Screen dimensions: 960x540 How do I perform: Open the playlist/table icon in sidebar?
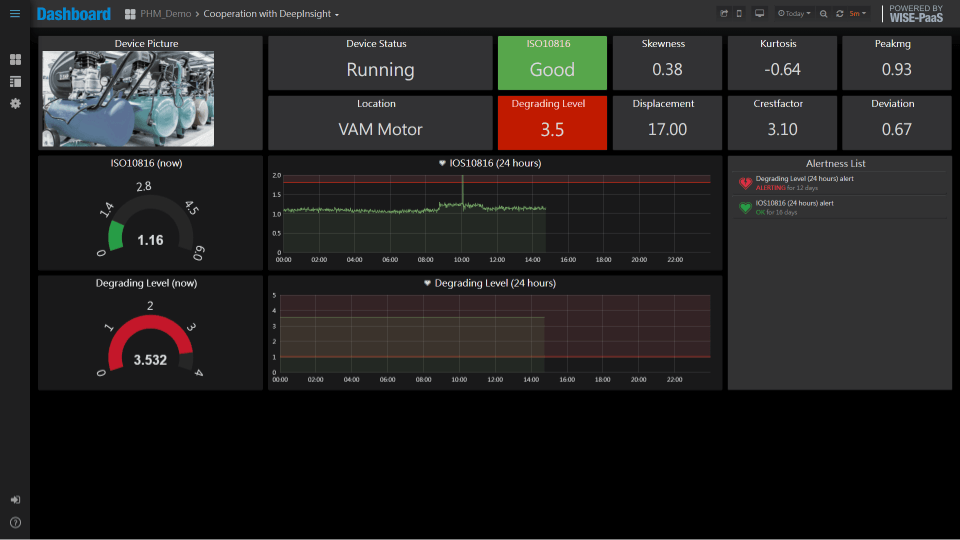point(15,81)
